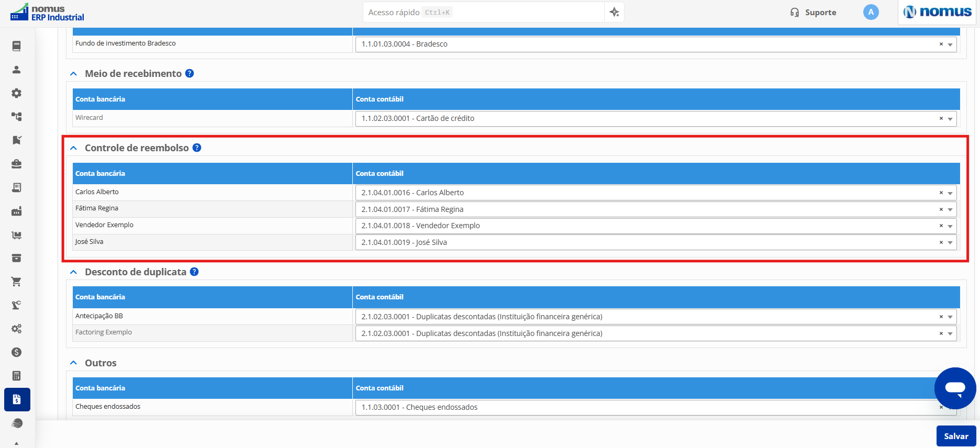
Task: Open the briefcase sidebar icon
Action: (17, 164)
